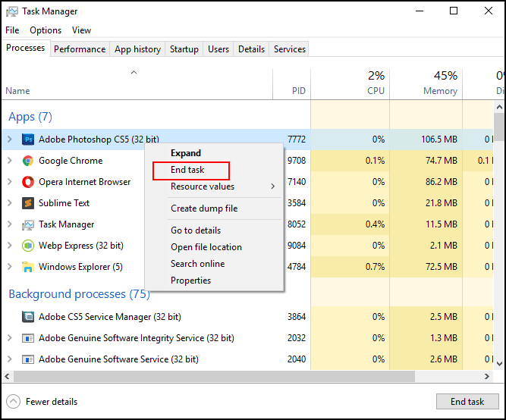Image resolution: width=506 pixels, height=420 pixels.
Task: Click the Adobe CS5 Service Manager icon
Action: [28, 317]
